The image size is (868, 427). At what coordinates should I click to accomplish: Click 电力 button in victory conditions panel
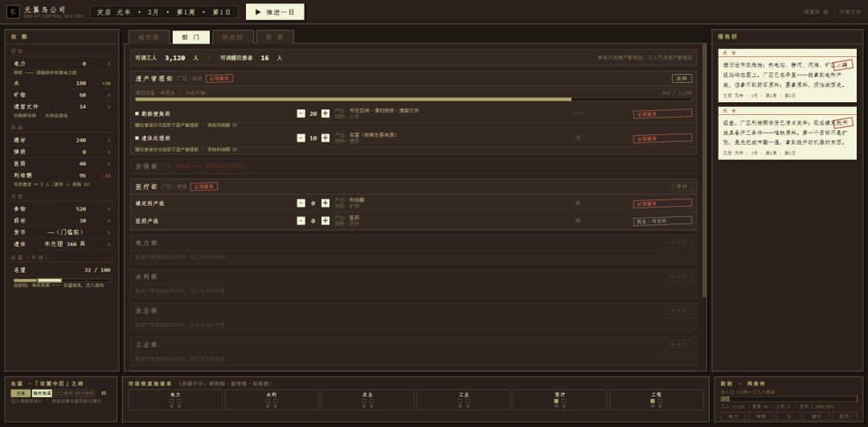click(x=733, y=416)
